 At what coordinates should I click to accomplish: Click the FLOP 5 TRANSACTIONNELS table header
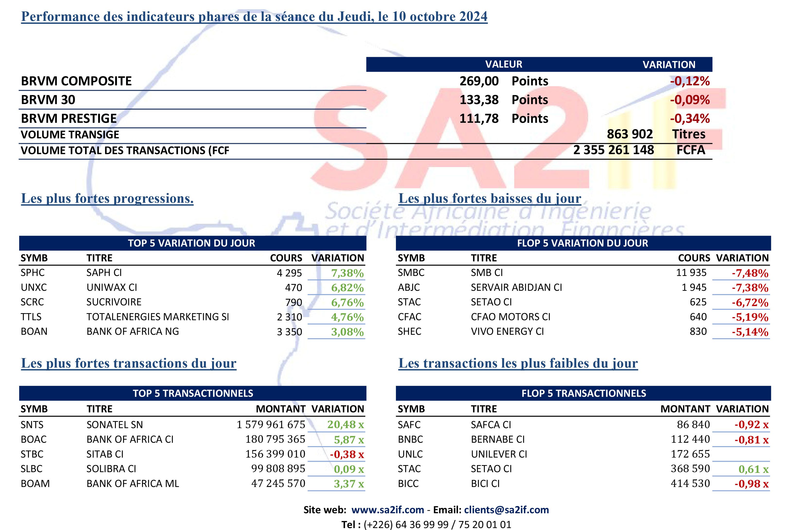[x=583, y=393]
